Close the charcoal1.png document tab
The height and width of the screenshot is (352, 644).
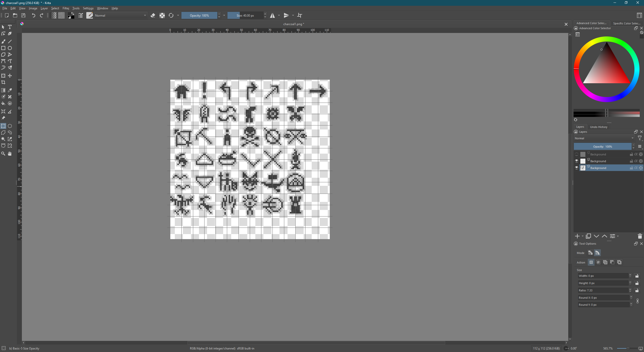tap(566, 24)
